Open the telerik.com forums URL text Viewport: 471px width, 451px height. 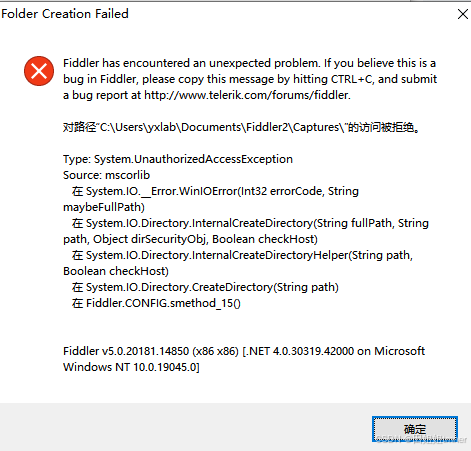point(247,95)
